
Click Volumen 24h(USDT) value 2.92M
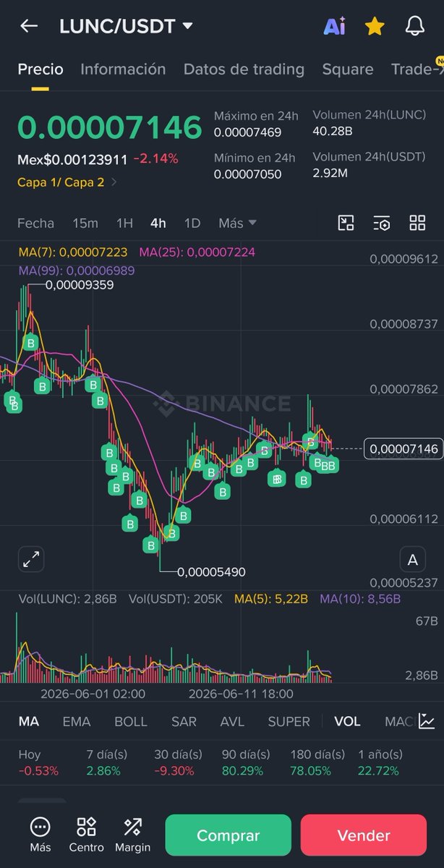coord(330,174)
